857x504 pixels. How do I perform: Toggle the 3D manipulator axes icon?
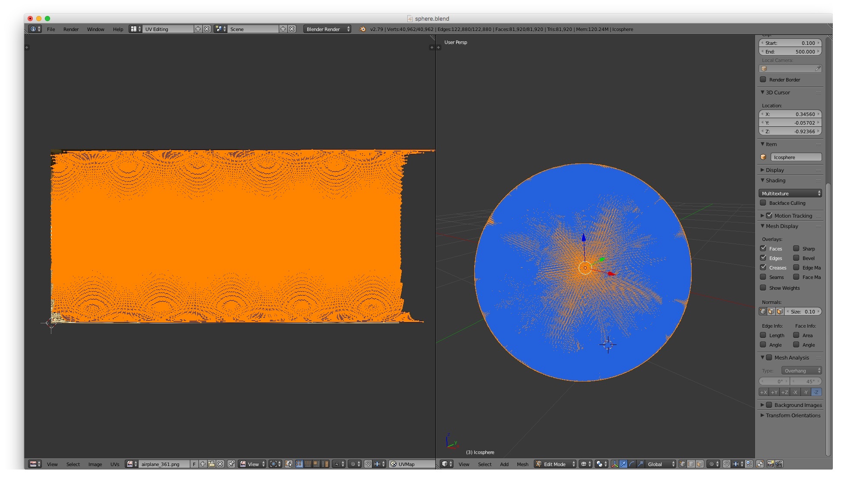614,464
